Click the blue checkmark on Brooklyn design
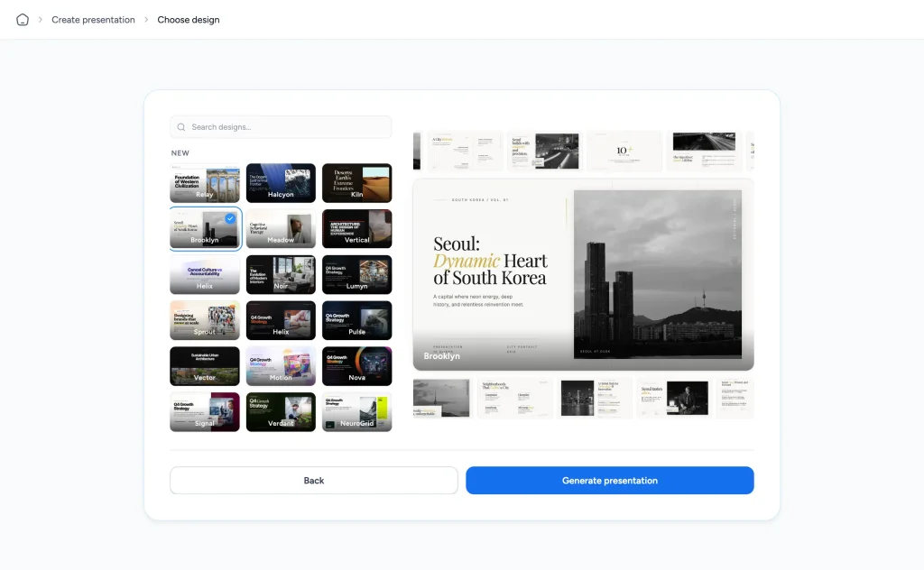Viewport: 924px width, 570px height. pos(230,218)
